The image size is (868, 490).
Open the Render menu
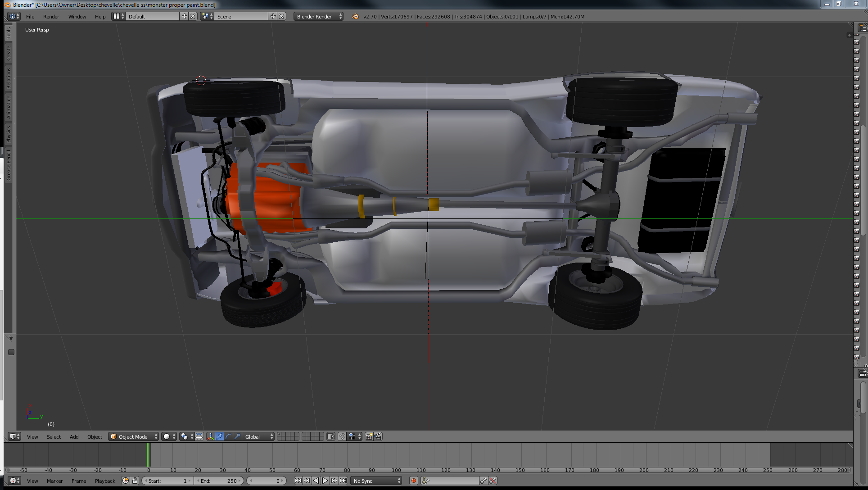[x=51, y=16]
